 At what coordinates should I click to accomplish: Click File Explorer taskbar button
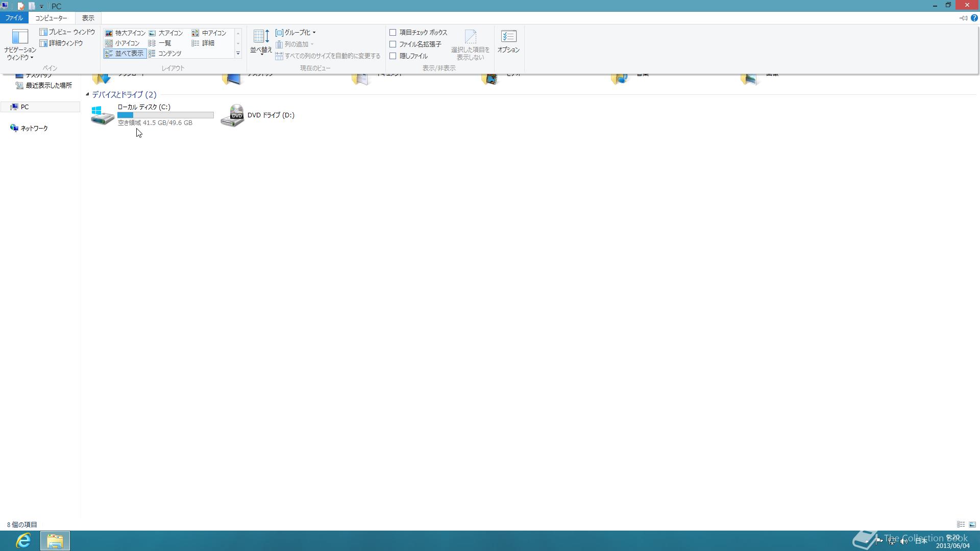coord(55,541)
